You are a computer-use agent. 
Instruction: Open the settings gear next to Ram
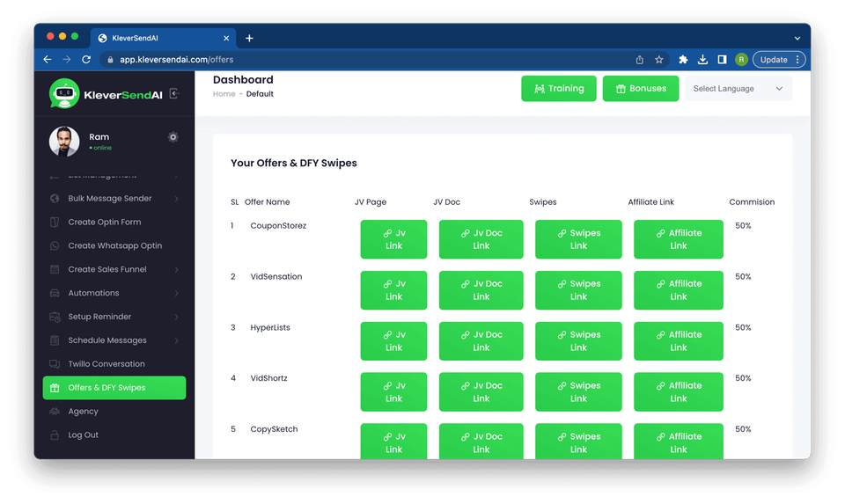tap(173, 137)
